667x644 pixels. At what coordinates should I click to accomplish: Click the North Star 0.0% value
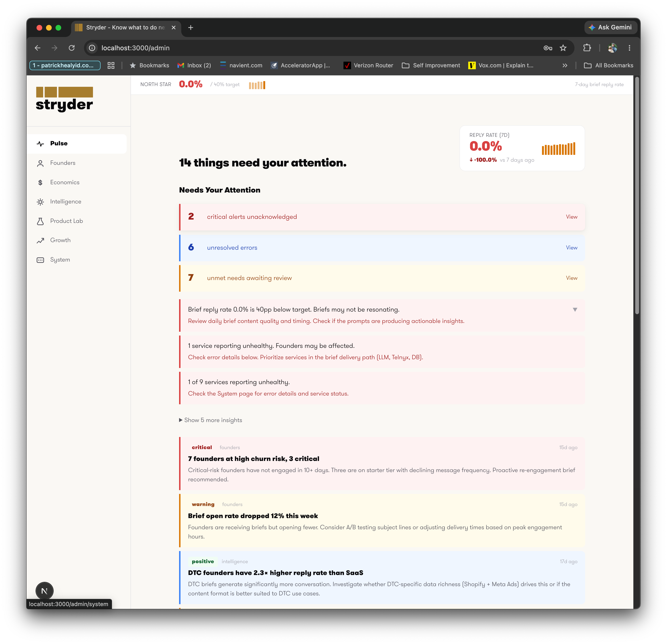190,84
